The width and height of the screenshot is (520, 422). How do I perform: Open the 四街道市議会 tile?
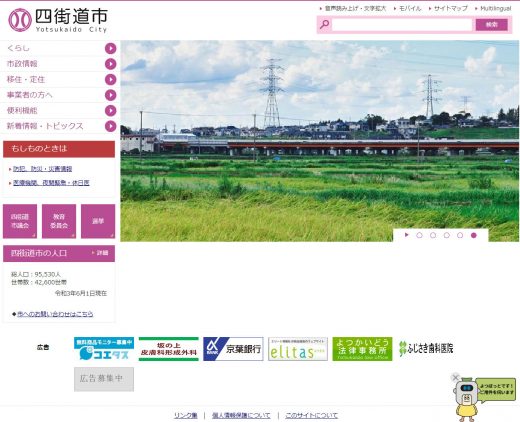click(x=20, y=221)
